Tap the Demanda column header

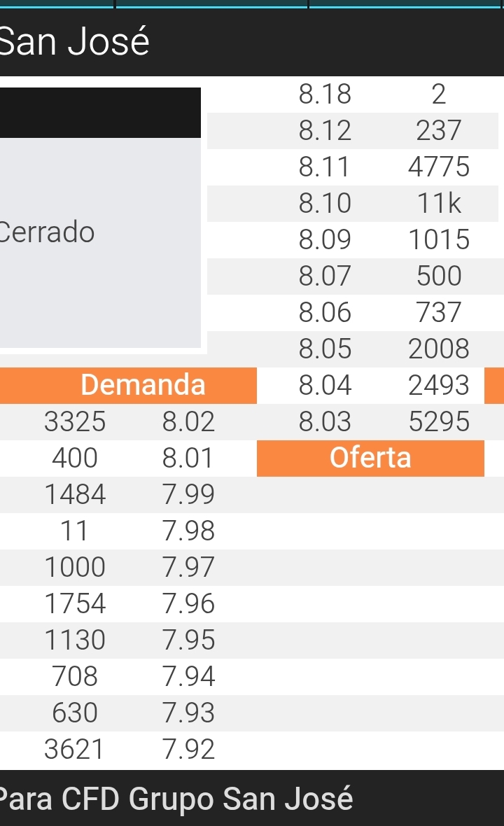(x=143, y=385)
